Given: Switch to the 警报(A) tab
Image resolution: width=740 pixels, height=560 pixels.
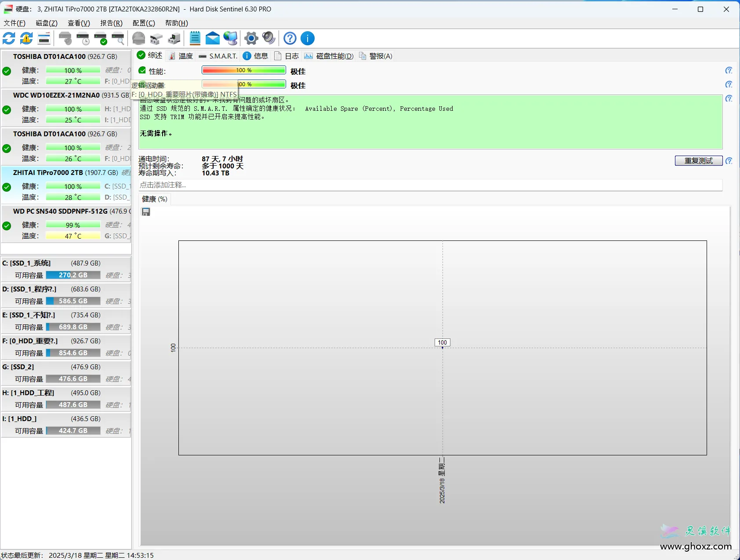Looking at the screenshot, I should pyautogui.click(x=376, y=56).
